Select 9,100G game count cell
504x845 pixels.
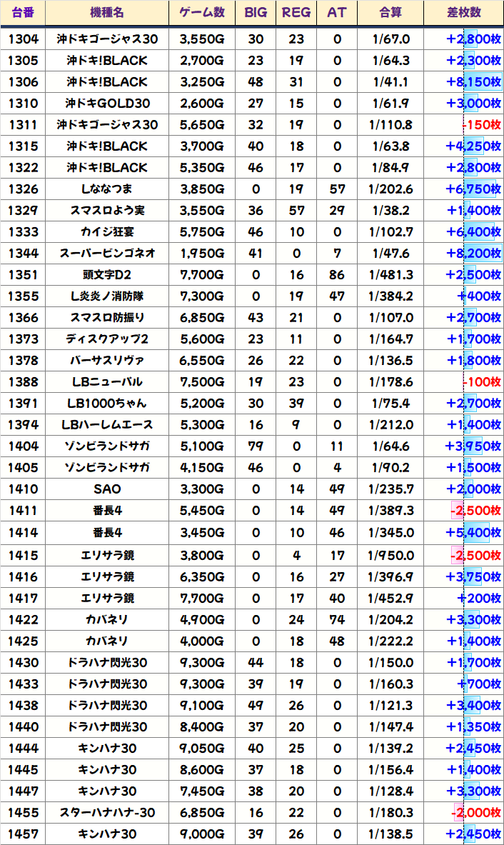point(202,706)
